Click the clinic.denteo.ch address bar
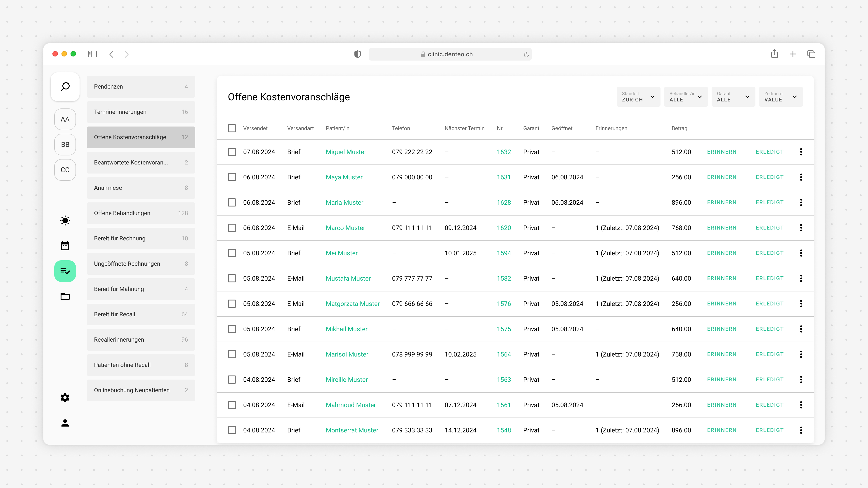Viewport: 868px width, 488px height. coord(450,54)
